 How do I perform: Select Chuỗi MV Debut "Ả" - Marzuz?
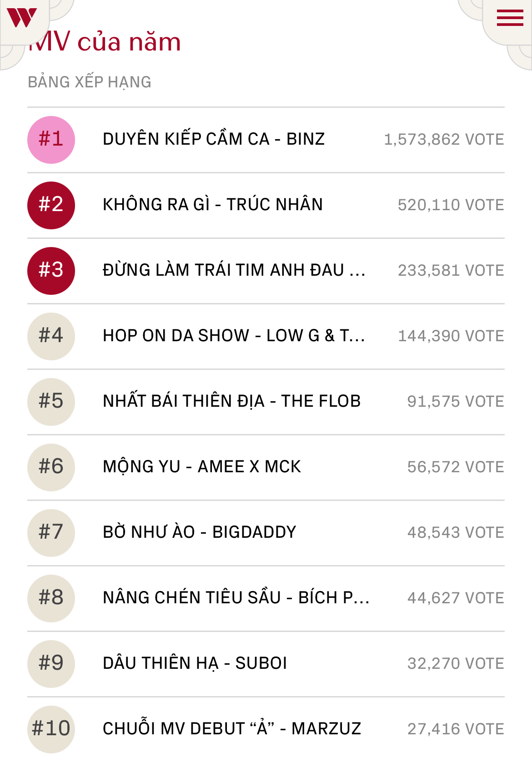[232, 729]
